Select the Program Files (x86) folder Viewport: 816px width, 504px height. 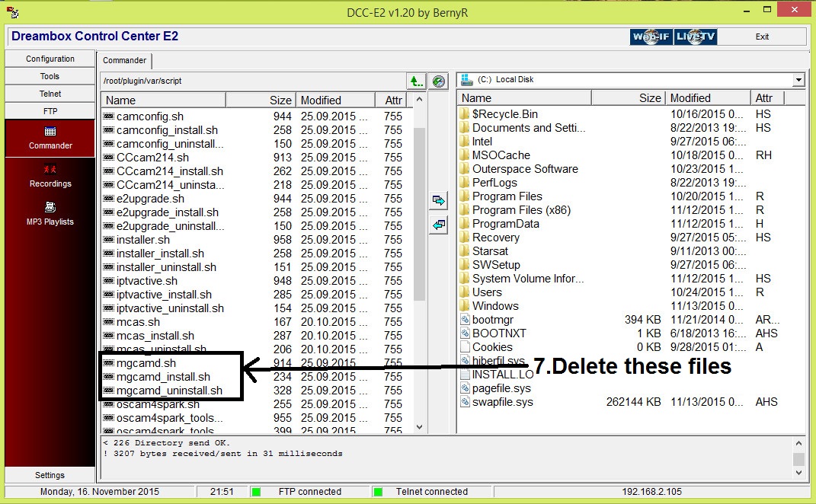pos(521,210)
